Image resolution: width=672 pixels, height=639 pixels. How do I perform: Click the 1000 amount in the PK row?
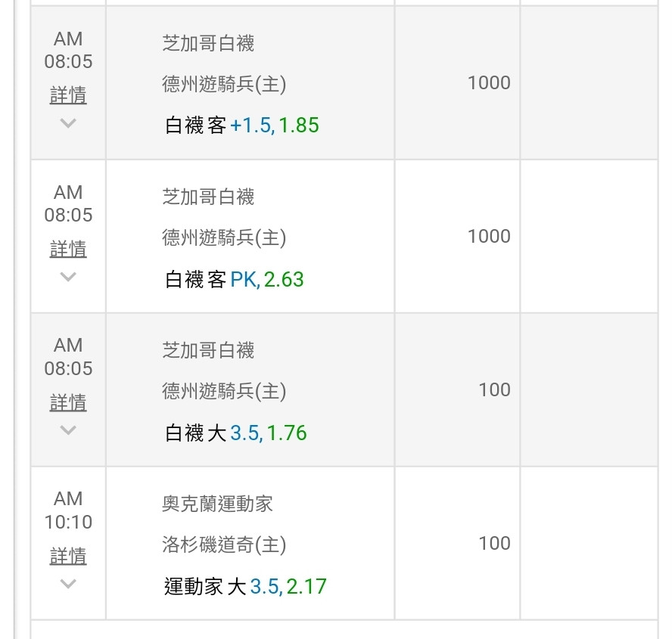(x=489, y=236)
